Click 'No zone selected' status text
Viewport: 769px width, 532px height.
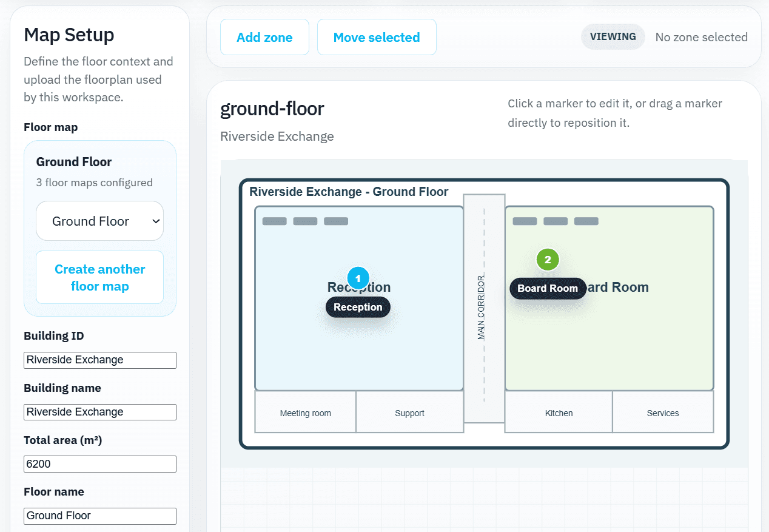tap(701, 37)
